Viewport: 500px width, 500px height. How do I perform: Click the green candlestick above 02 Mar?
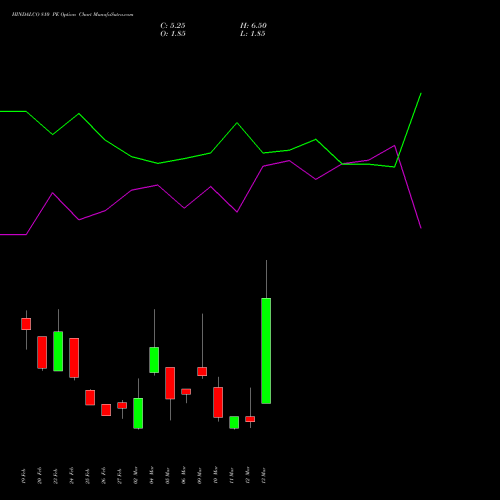[138, 413]
